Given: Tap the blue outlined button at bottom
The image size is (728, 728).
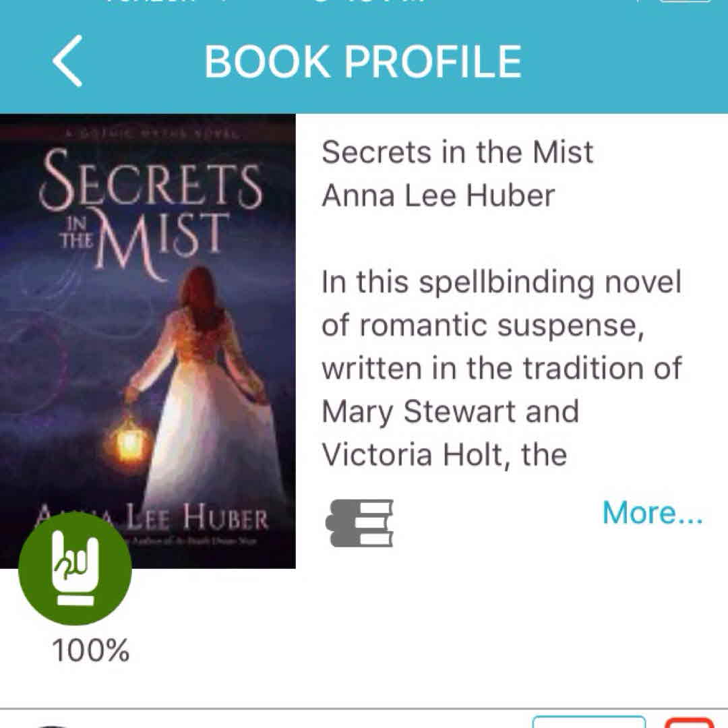Looking at the screenshot, I should [588, 723].
